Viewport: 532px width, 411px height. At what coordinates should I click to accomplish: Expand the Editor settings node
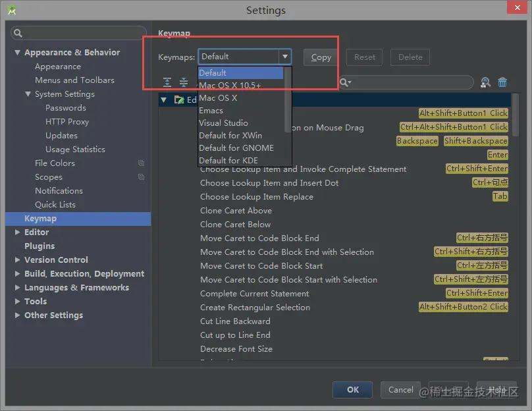pos(17,232)
